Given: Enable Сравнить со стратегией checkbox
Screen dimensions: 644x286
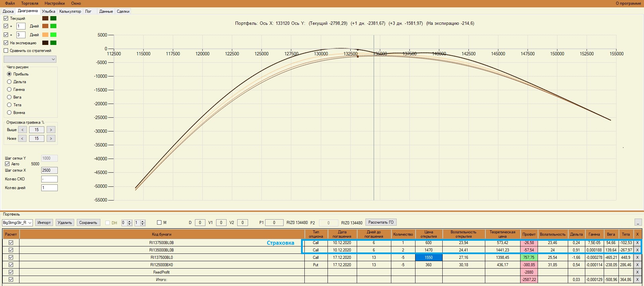Looking at the screenshot, I should 6,51.
